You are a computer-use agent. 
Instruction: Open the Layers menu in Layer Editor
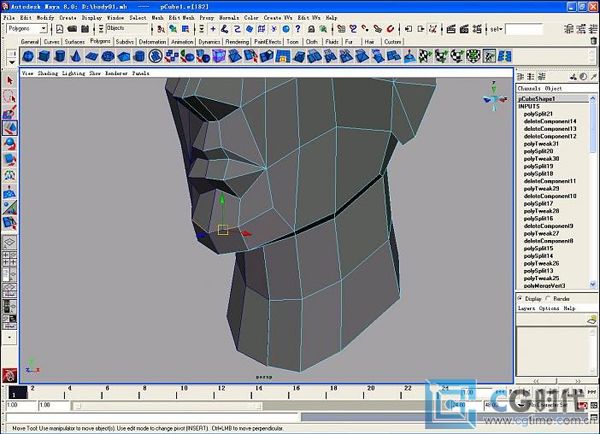click(x=527, y=308)
